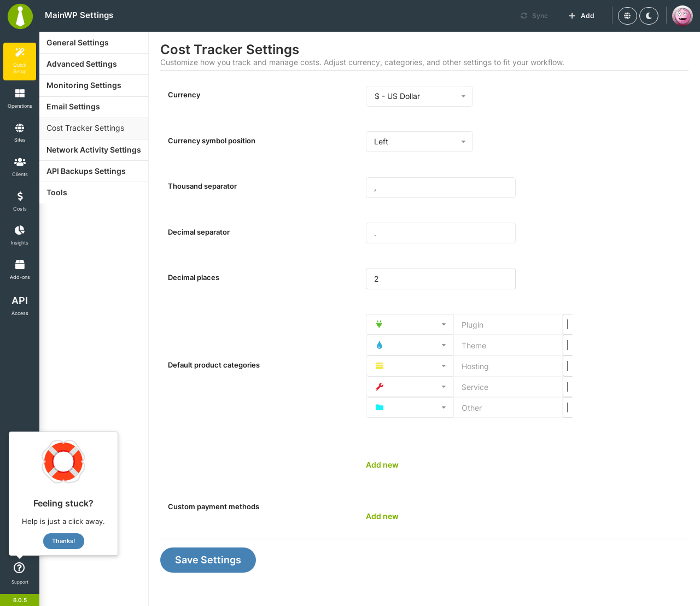Open the Clients section icon
The height and width of the screenshot is (606, 700).
(20, 162)
